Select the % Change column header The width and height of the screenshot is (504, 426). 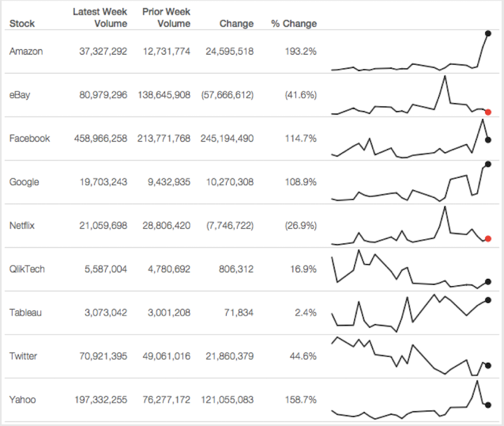point(294,23)
